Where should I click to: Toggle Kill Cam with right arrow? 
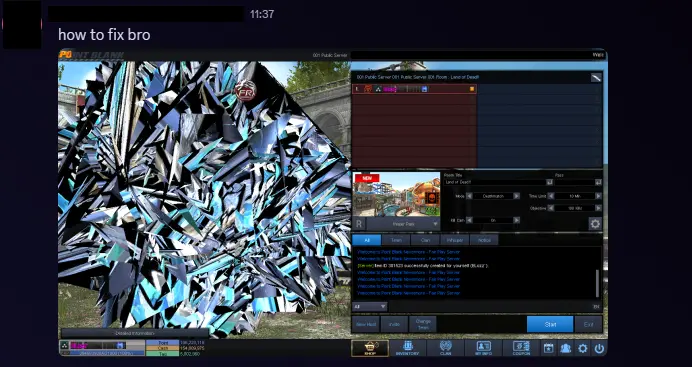tap(516, 220)
